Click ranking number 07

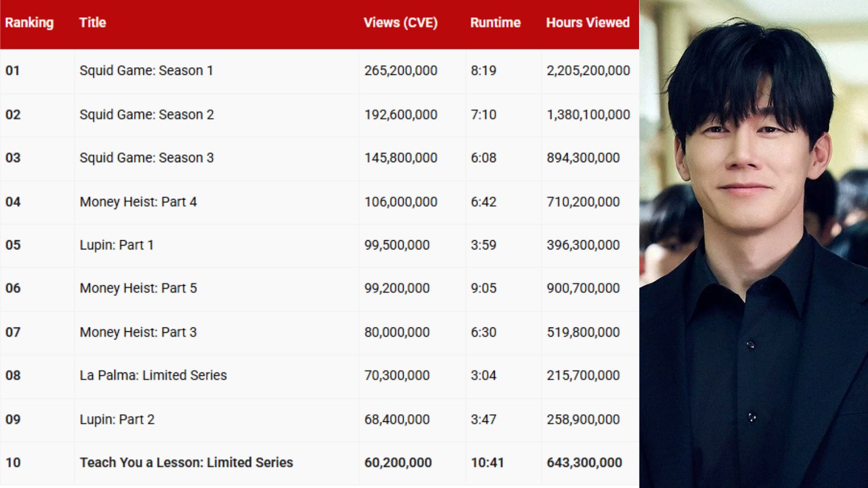13,332
